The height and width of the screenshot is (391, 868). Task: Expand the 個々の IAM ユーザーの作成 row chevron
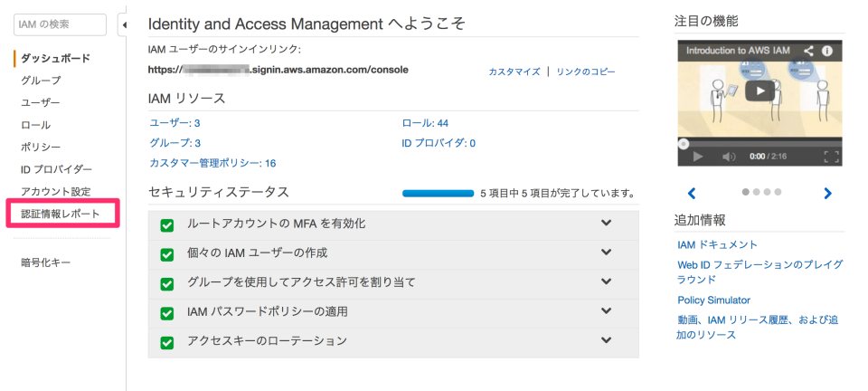tap(607, 252)
